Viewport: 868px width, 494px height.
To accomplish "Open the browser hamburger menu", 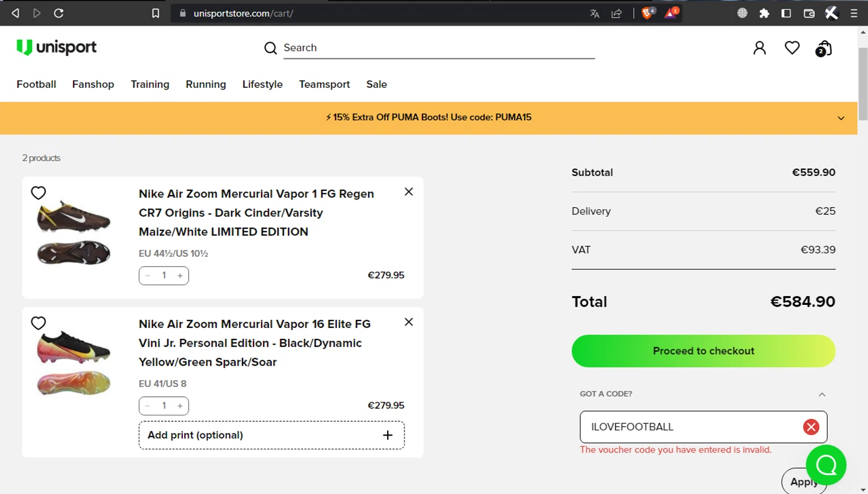I will pyautogui.click(x=854, y=13).
